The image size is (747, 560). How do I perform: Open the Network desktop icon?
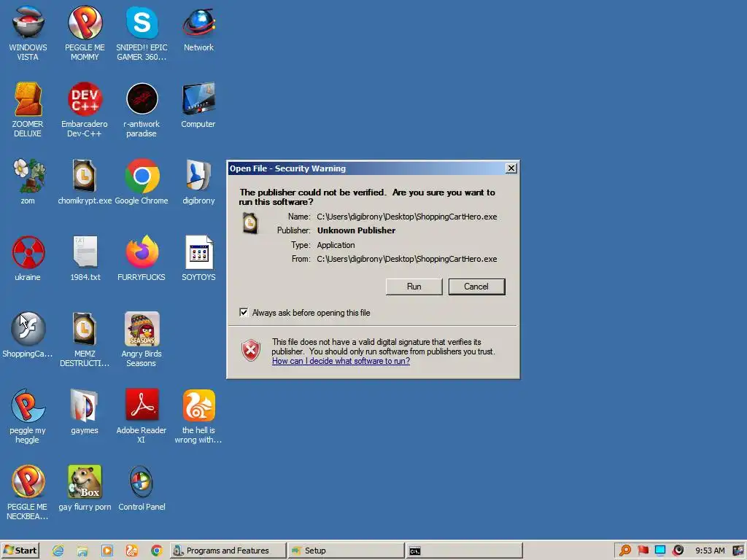[198, 29]
